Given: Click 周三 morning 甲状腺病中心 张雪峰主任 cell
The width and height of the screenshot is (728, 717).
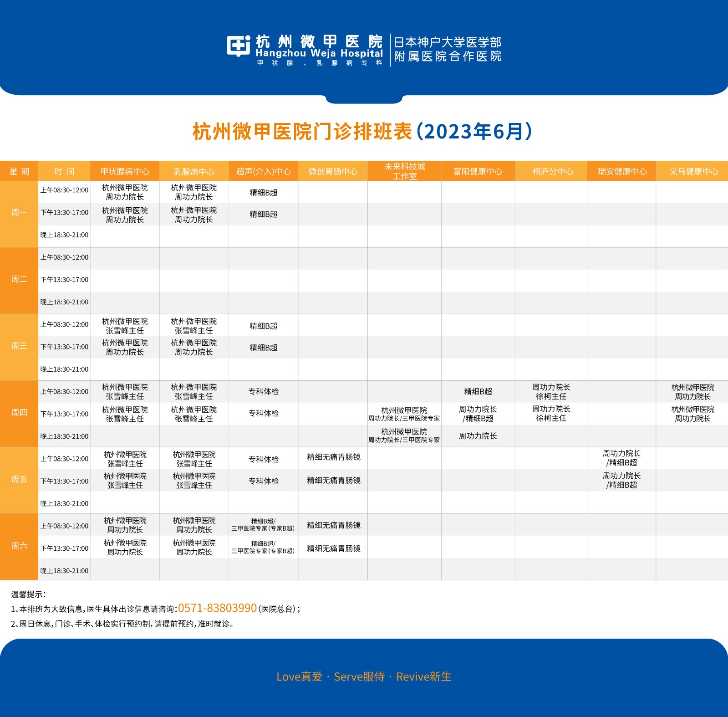Looking at the screenshot, I should 125,326.
